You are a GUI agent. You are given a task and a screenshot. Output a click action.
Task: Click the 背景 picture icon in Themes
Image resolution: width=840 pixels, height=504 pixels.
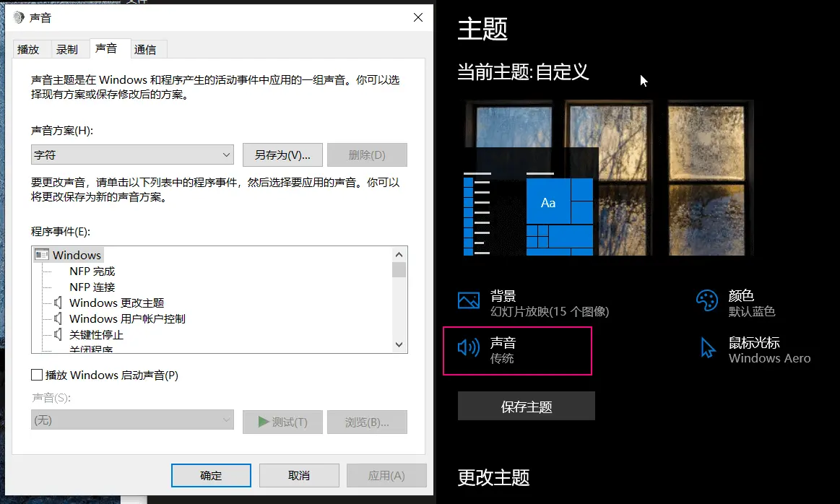469,300
